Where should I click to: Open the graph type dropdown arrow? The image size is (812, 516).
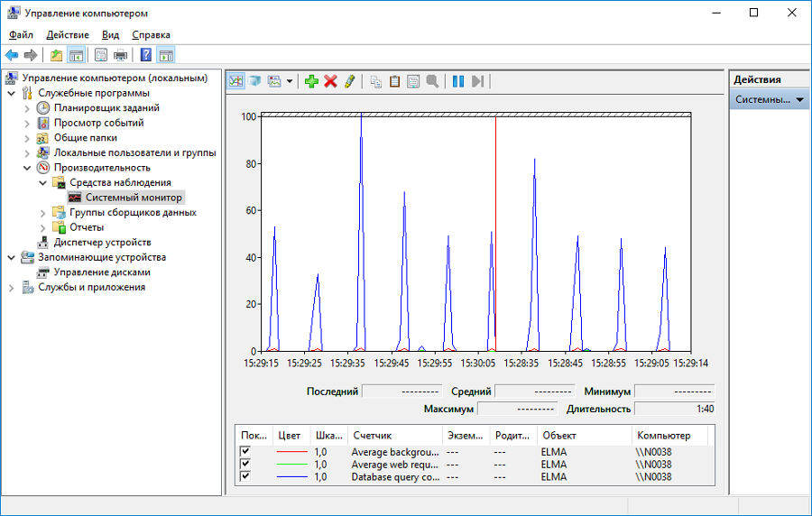pyautogui.click(x=290, y=81)
